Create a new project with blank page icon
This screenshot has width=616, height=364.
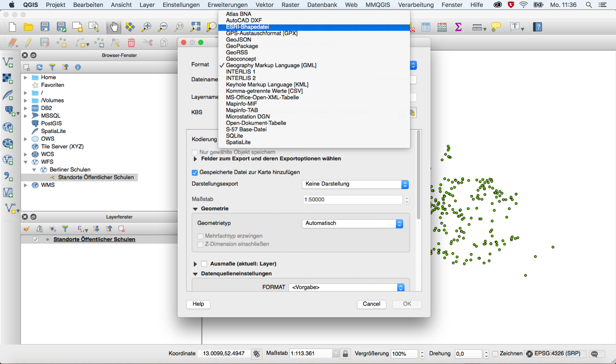pyautogui.click(x=12, y=27)
